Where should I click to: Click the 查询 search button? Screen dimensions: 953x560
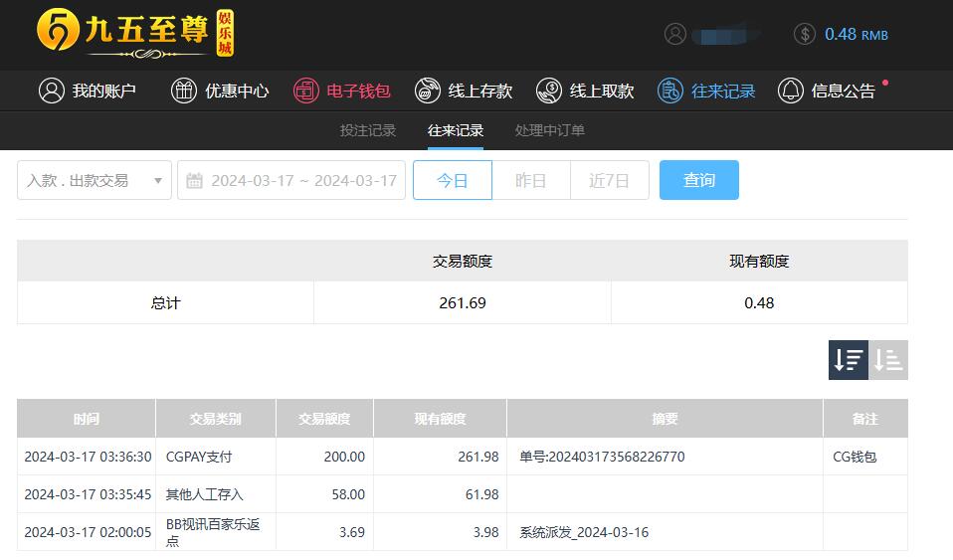pos(699,180)
